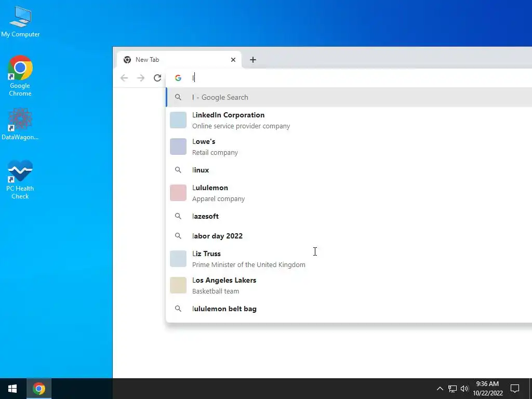This screenshot has height=399, width=532.
Task: Reload the page with refresh icon
Action: pyautogui.click(x=157, y=78)
